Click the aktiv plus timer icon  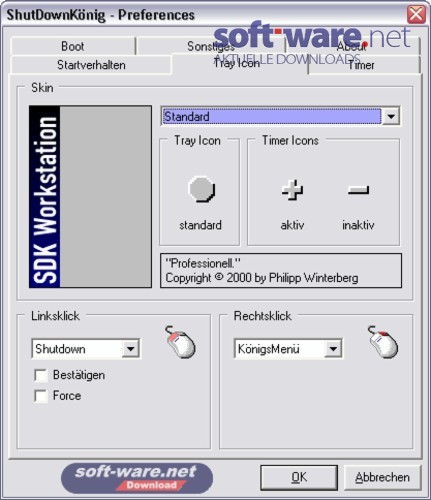point(292,190)
